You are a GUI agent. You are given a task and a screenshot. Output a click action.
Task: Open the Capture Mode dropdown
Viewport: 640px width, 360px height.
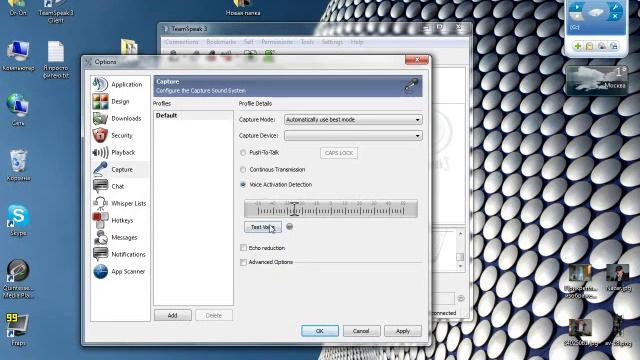353,120
